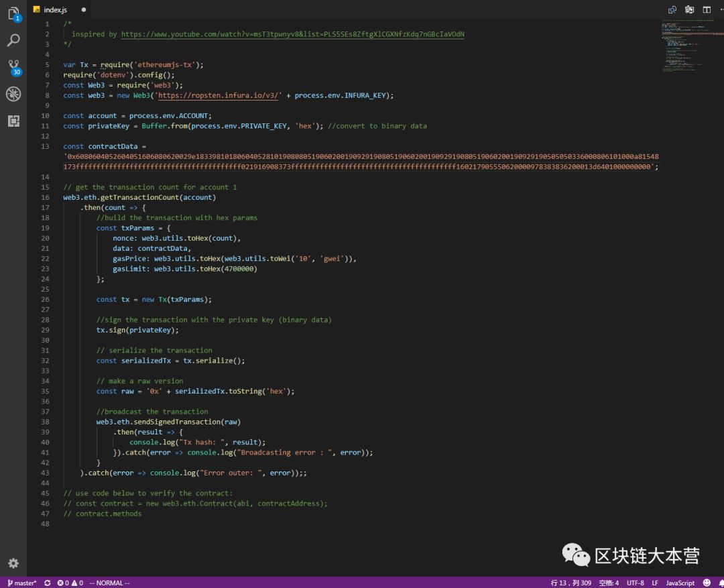This screenshot has height=588, width=724.
Task: Click the gasLimit property on line 23
Action: 129,269
